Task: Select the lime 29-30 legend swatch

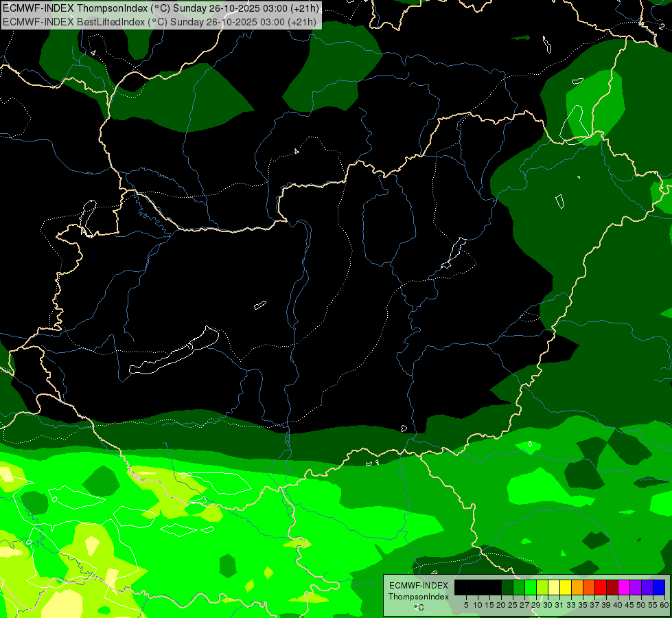Action: [542, 587]
